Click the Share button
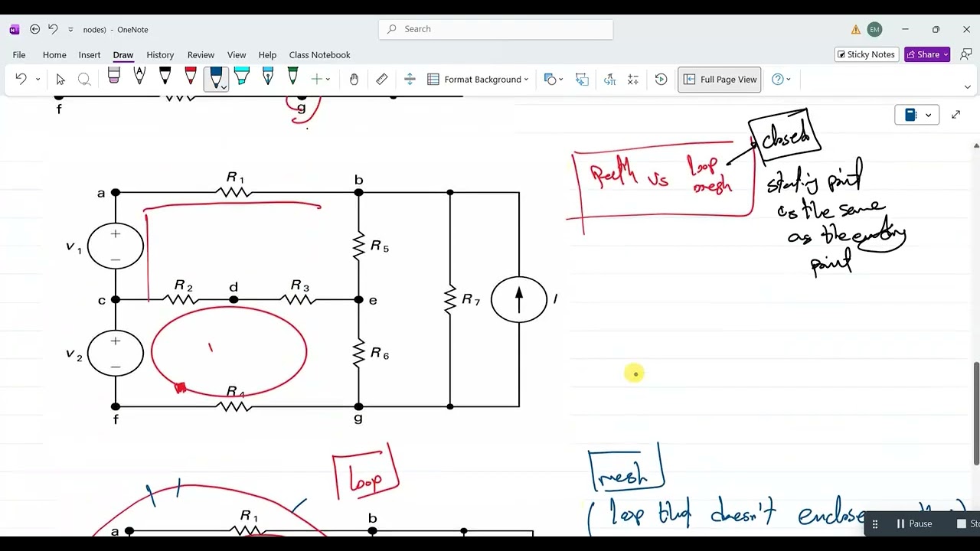Screen dimensions: 980x551 [x=927, y=54]
